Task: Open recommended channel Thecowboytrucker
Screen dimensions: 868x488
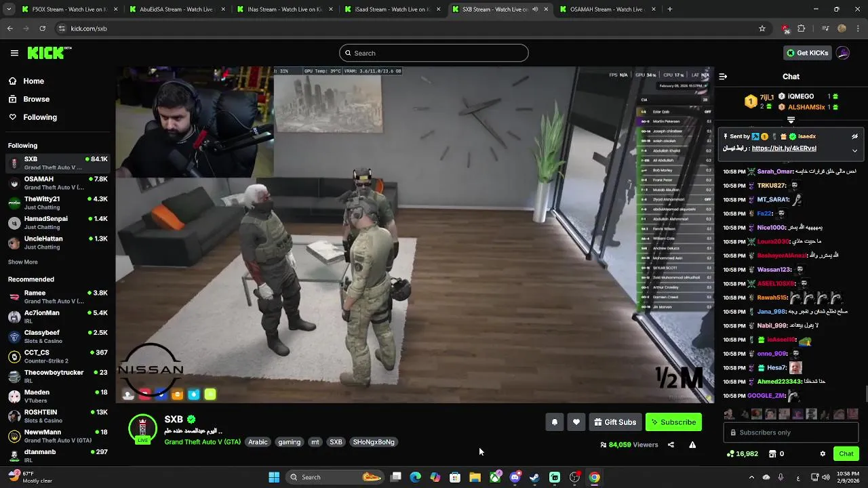Action: (x=58, y=376)
